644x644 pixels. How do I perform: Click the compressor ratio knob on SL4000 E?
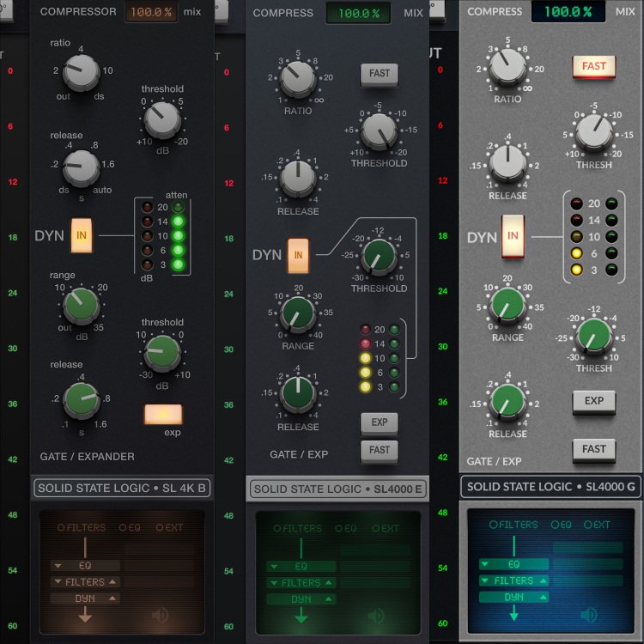coord(298,78)
